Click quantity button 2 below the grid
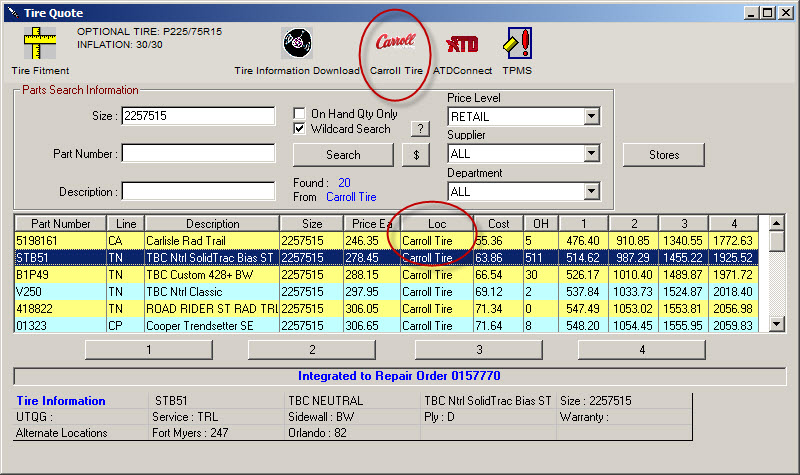 (x=312, y=350)
